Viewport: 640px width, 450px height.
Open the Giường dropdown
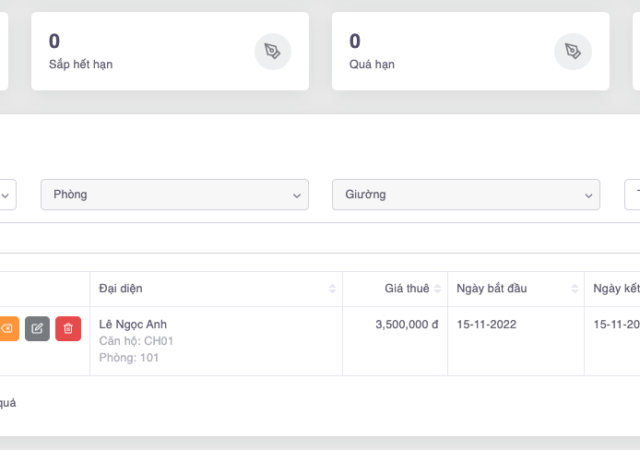(x=465, y=195)
